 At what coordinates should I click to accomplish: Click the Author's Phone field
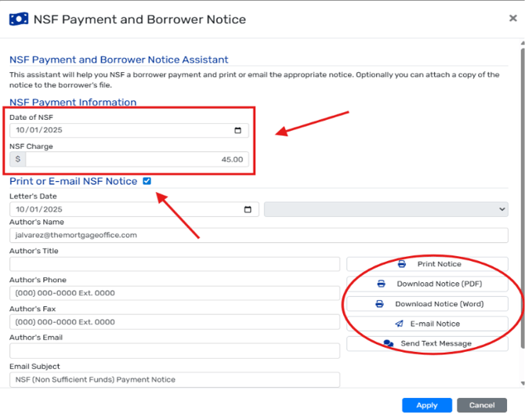pos(174,293)
